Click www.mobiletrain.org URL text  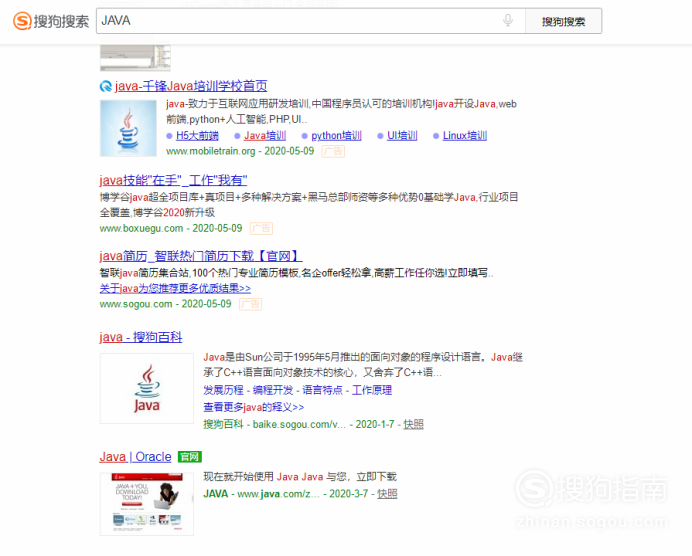[211, 151]
